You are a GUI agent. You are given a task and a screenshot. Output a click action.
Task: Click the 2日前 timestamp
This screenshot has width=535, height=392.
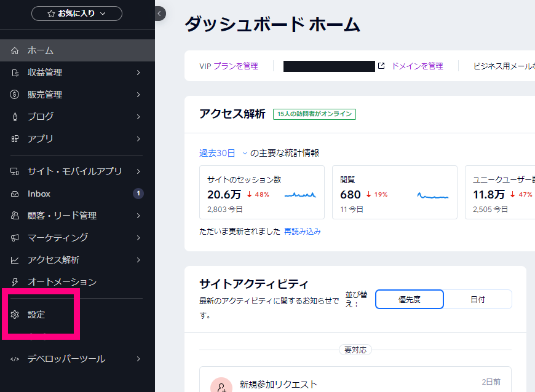[x=491, y=382]
